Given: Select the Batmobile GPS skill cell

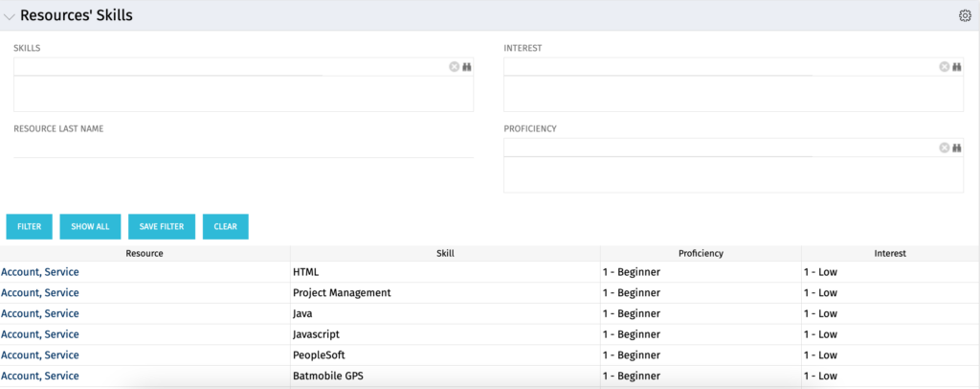Looking at the screenshot, I should pos(445,376).
